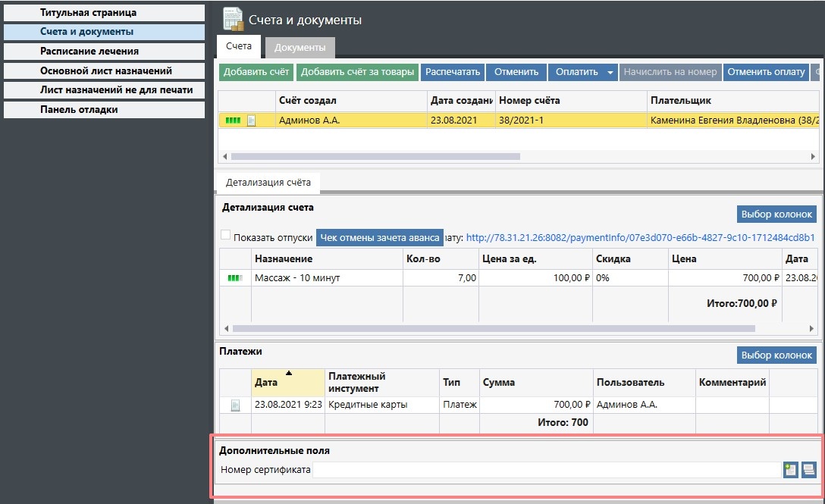Screen dimensions: 825x504
Task: Click the Распечатать button
Action: 453,72
